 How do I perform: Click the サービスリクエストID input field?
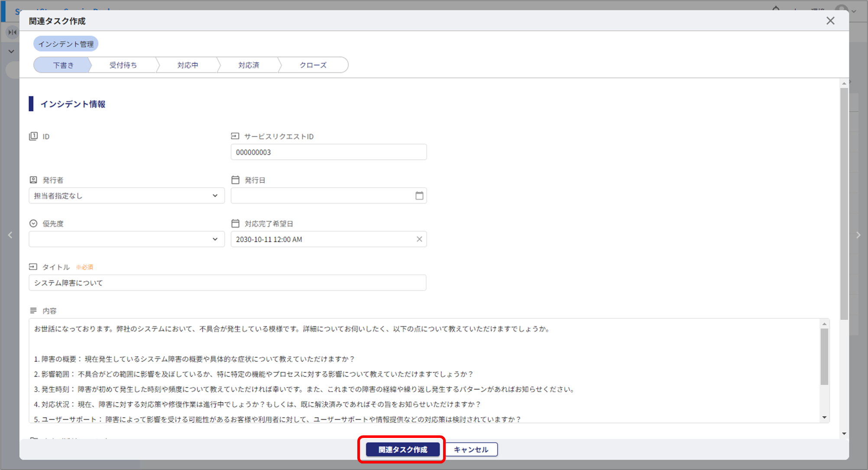tap(328, 152)
